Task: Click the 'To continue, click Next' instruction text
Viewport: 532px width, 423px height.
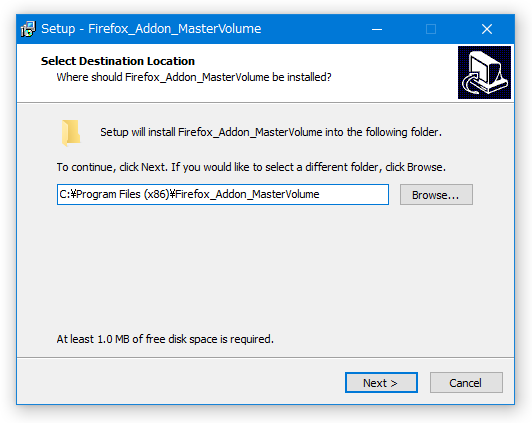Action: coord(251,167)
